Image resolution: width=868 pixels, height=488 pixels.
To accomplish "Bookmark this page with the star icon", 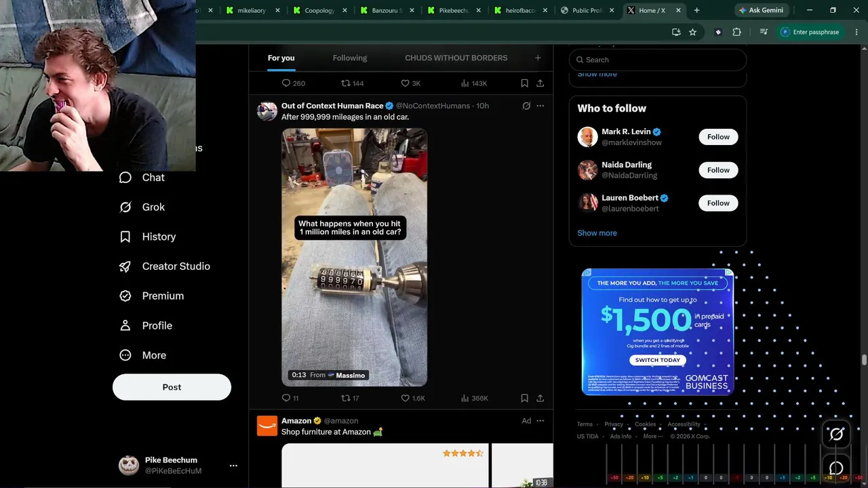I will pos(692,32).
